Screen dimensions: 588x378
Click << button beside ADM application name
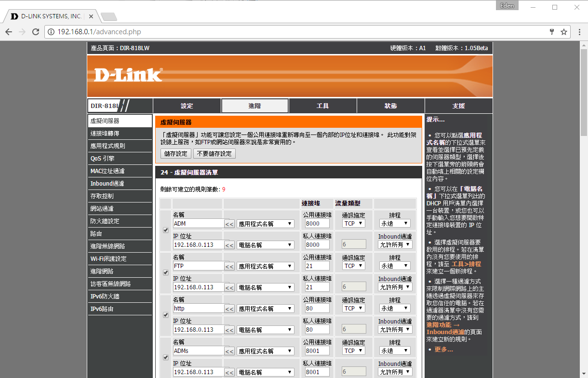click(x=229, y=224)
